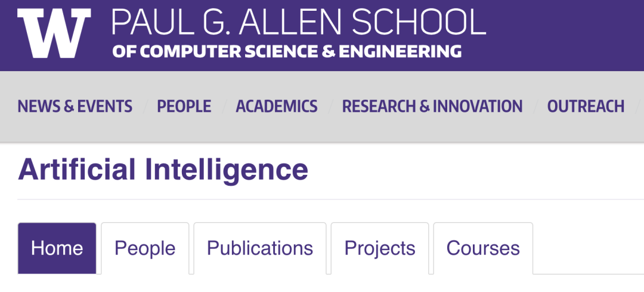The width and height of the screenshot is (644, 292).
Task: Select the highlighted Home tab
Action: tap(57, 248)
